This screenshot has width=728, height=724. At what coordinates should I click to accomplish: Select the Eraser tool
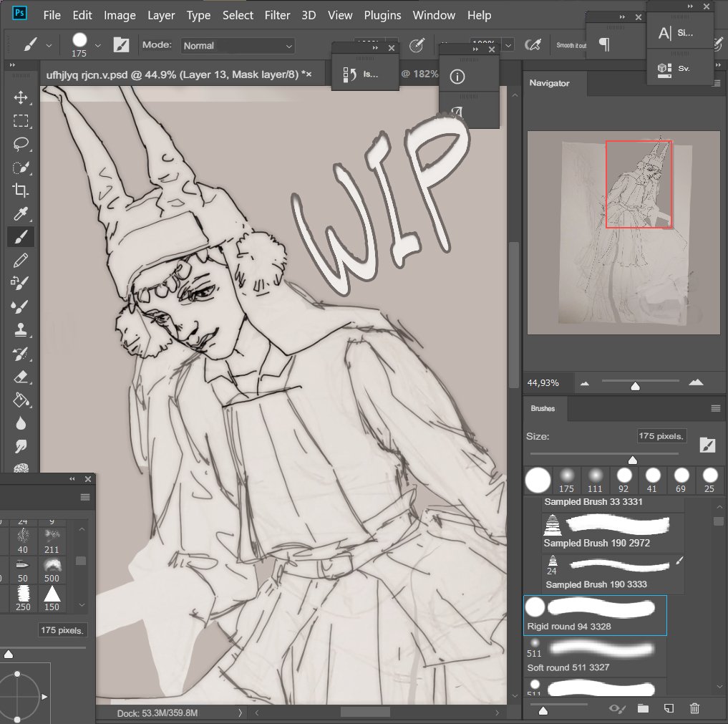click(21, 377)
